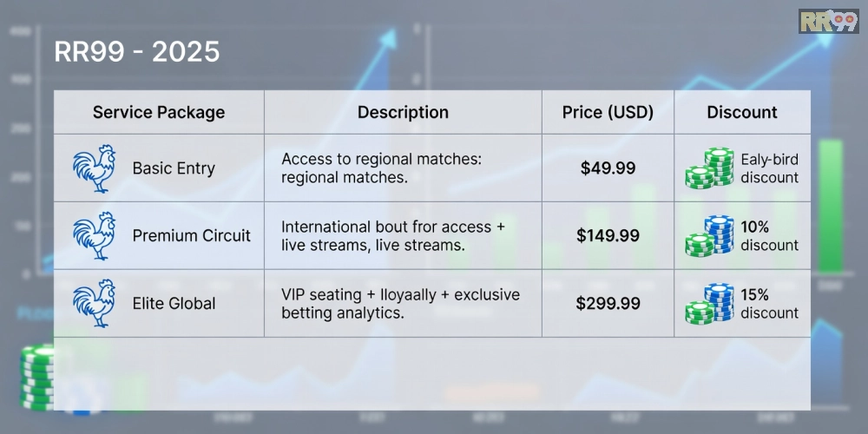Click the rooster icon beside Elite Global
Image resolution: width=868 pixels, height=434 pixels.
pos(94,303)
